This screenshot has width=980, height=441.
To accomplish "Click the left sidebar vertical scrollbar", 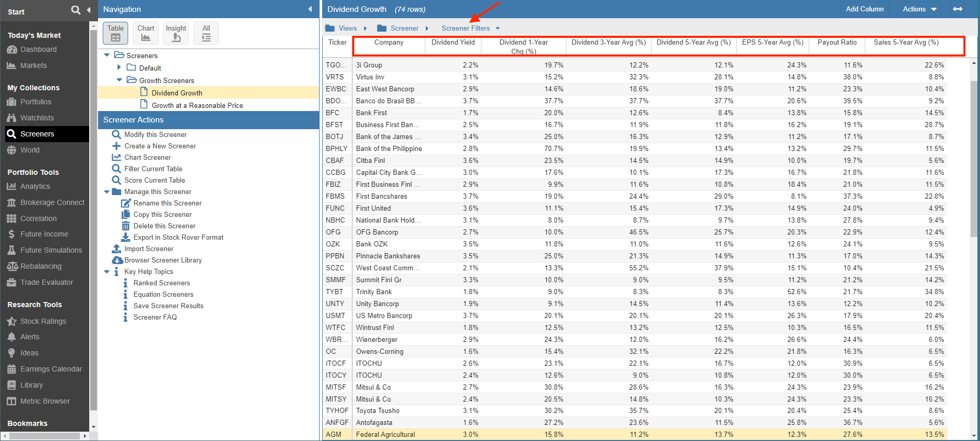I will click(93, 220).
